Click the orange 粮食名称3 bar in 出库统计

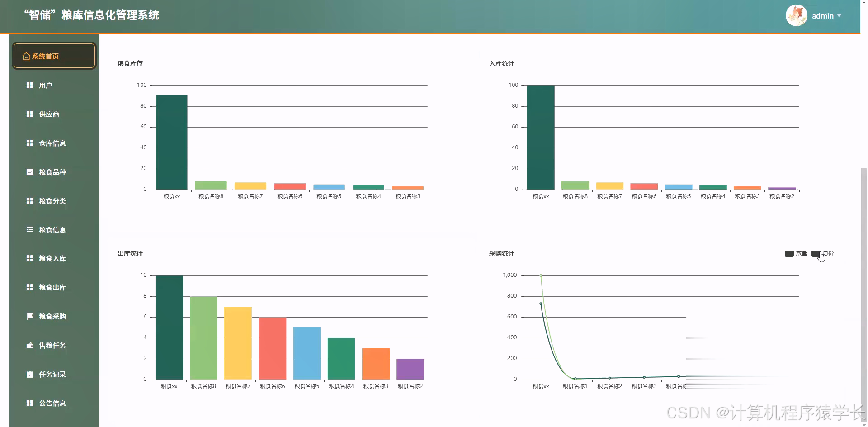click(376, 364)
